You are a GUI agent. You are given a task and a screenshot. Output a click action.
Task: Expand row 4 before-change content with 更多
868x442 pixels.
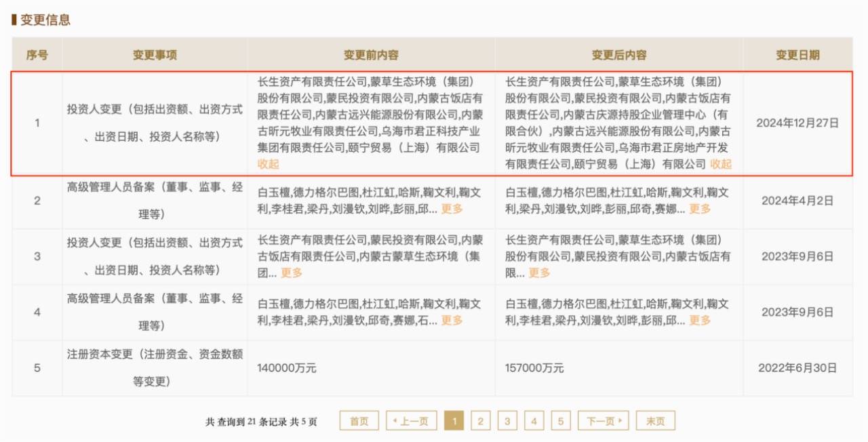pos(452,320)
